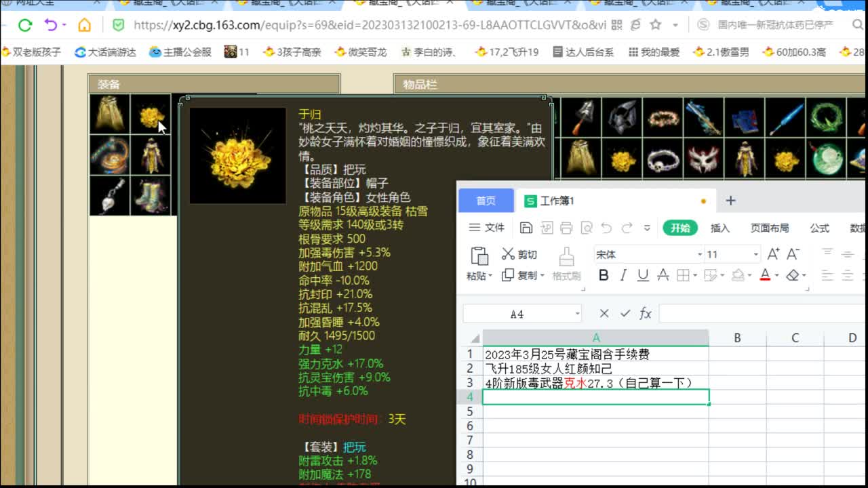This screenshot has width=868, height=488.
Task: Open the Name Box A4 dropdown
Action: 578,314
